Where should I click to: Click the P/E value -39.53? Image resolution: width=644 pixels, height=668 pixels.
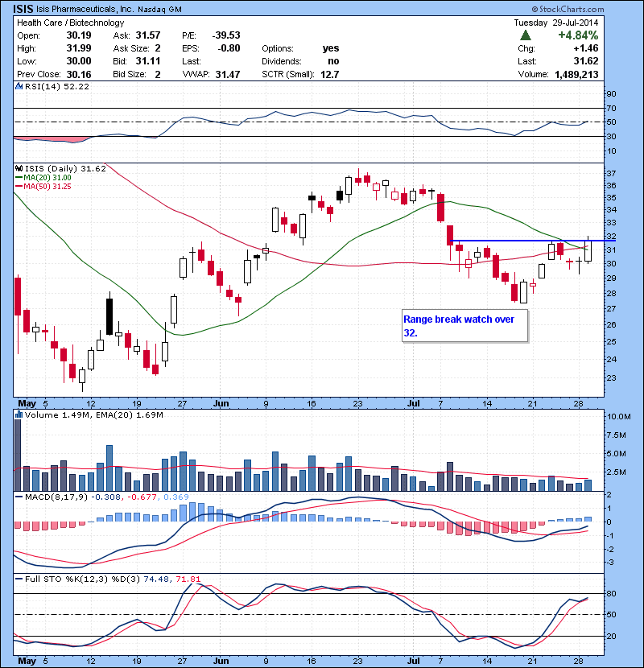(226, 35)
